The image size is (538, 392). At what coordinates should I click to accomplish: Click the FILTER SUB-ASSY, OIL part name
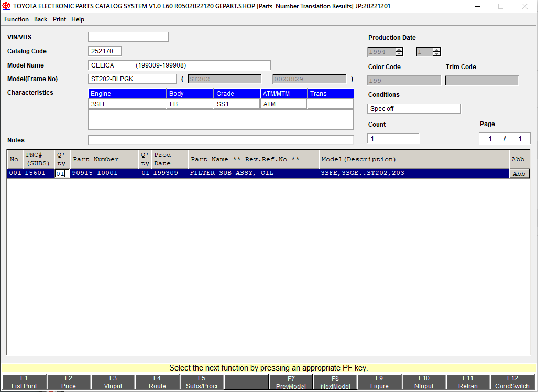(x=253, y=173)
